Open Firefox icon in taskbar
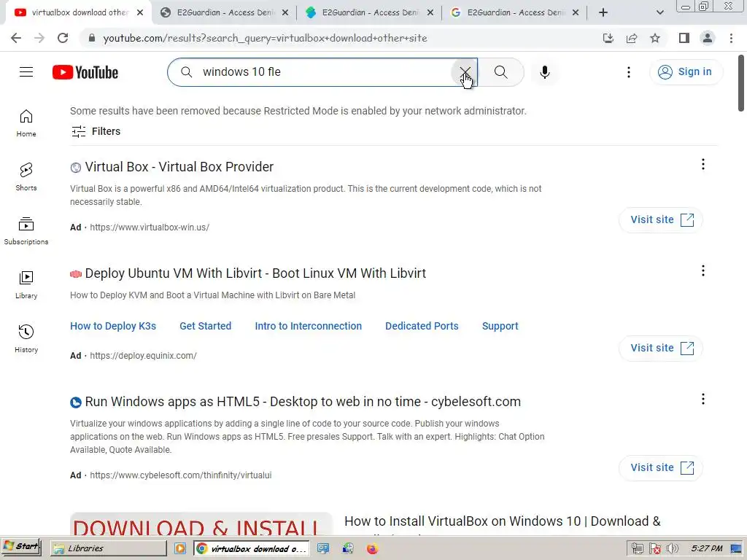The height and width of the screenshot is (560, 747). click(372, 548)
